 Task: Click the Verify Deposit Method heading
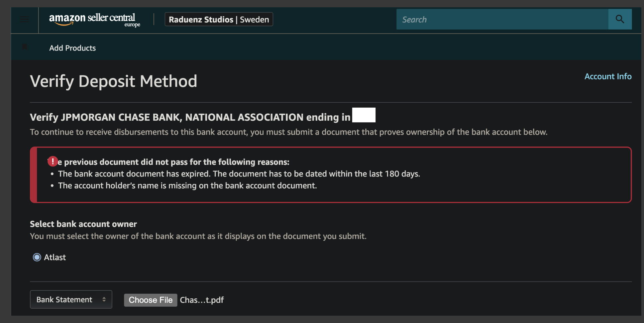pyautogui.click(x=113, y=81)
